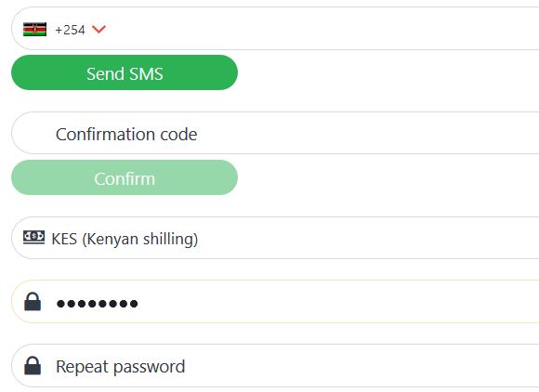
Task: Open the red country code chevron
Action: point(99,30)
